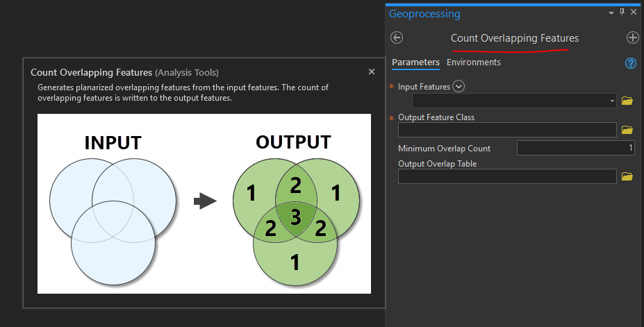Click the input/output illustration image

pyautogui.click(x=204, y=203)
